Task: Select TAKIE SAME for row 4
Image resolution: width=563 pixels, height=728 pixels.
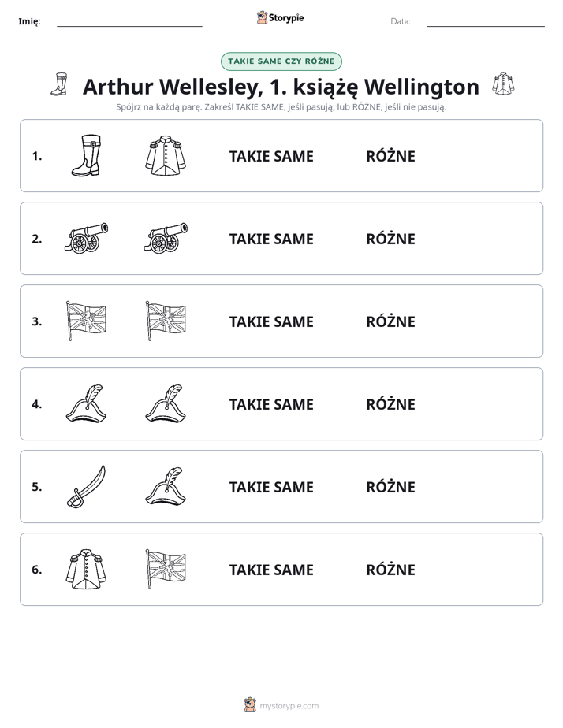Action: (x=271, y=404)
